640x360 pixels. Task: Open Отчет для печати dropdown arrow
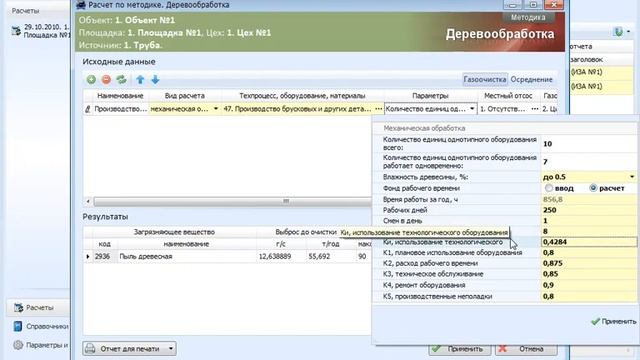(171, 349)
